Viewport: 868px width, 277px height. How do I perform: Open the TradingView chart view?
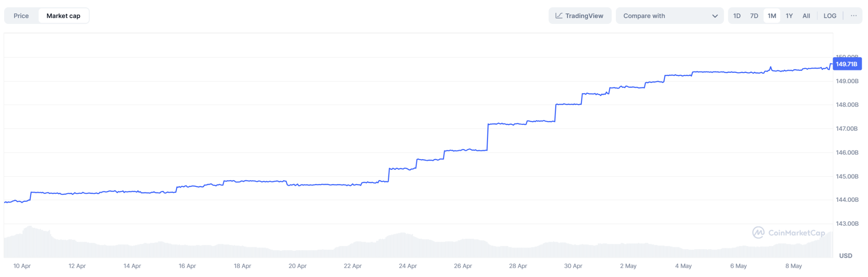click(580, 16)
